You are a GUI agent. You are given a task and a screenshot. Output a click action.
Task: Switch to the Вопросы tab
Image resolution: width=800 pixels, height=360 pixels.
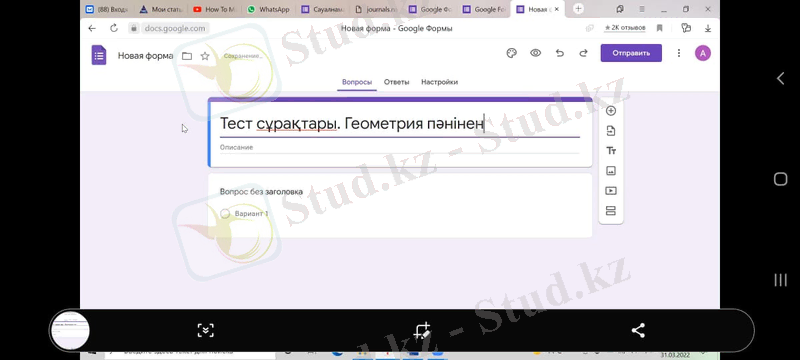357,82
